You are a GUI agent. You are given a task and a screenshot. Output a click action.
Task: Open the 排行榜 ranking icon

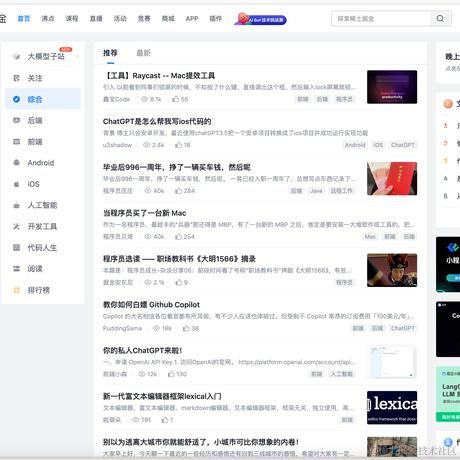(x=16, y=290)
